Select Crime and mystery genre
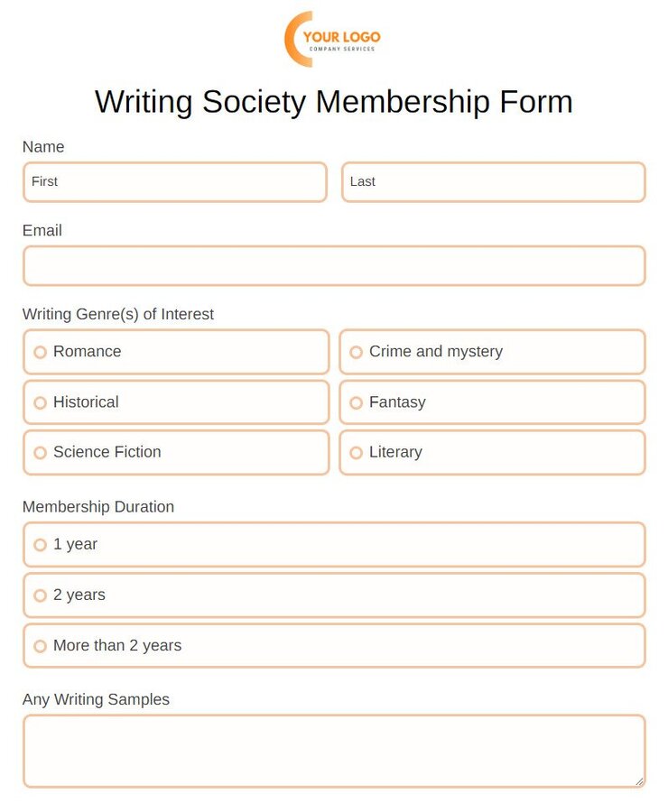668x812 pixels. click(357, 352)
